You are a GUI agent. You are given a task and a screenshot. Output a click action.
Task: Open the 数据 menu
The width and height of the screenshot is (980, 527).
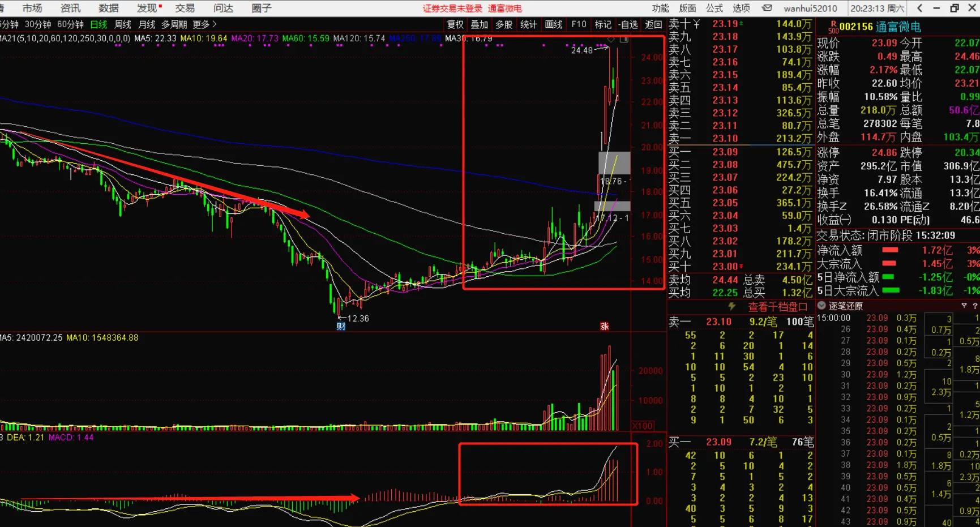(x=108, y=8)
